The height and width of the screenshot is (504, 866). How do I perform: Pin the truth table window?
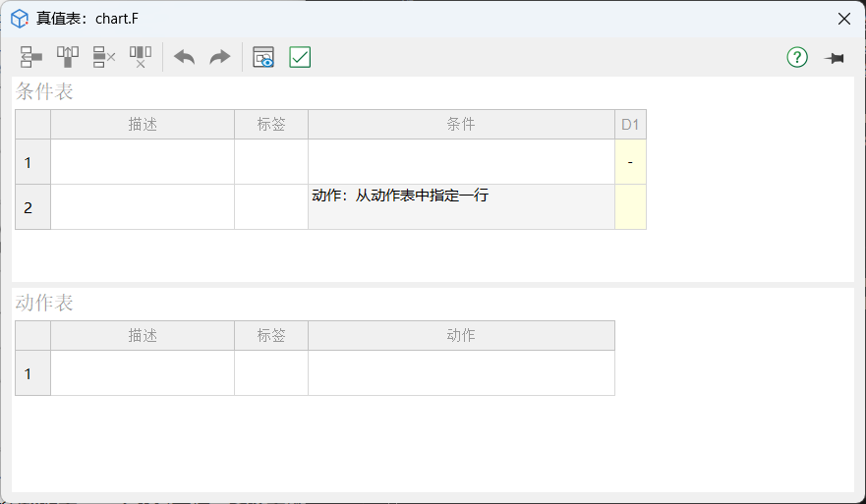[835, 58]
